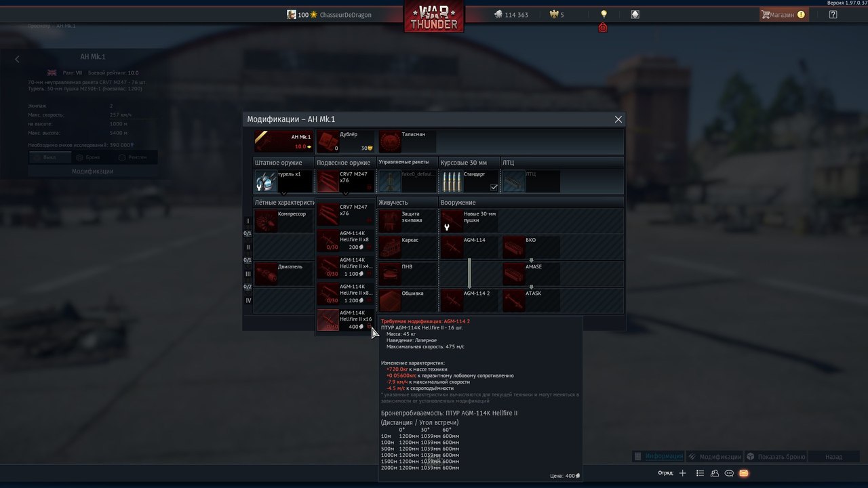Open the help question mark icon
This screenshot has height=488, width=868.
[x=833, y=14]
